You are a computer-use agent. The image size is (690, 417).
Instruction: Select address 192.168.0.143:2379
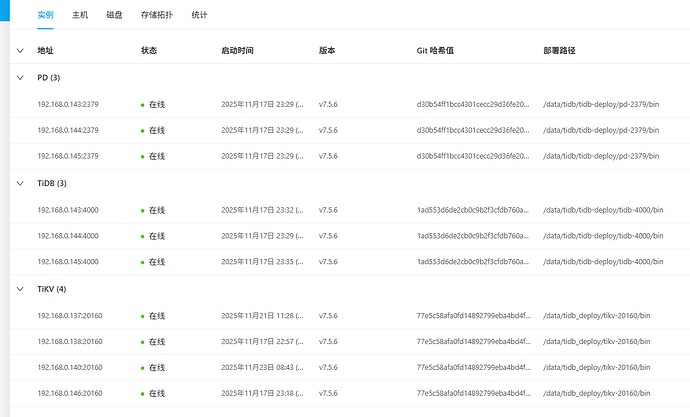click(x=68, y=104)
